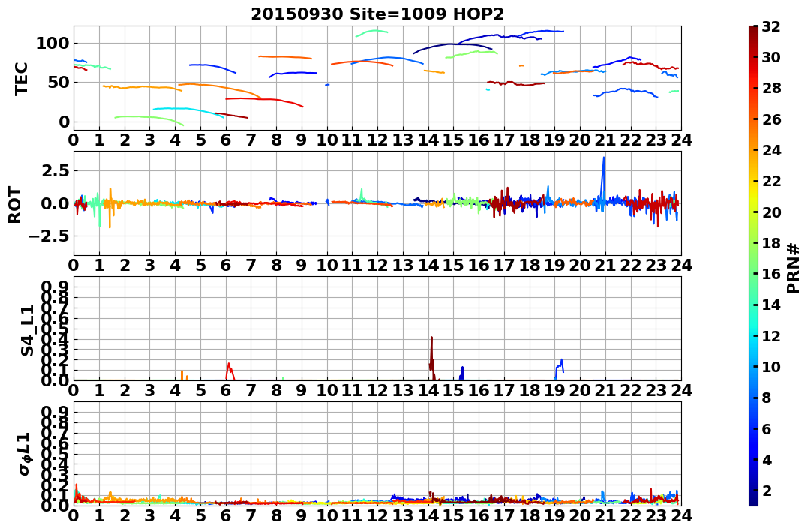Click colorbar tick label 18
The image size is (808, 532).
point(771,243)
